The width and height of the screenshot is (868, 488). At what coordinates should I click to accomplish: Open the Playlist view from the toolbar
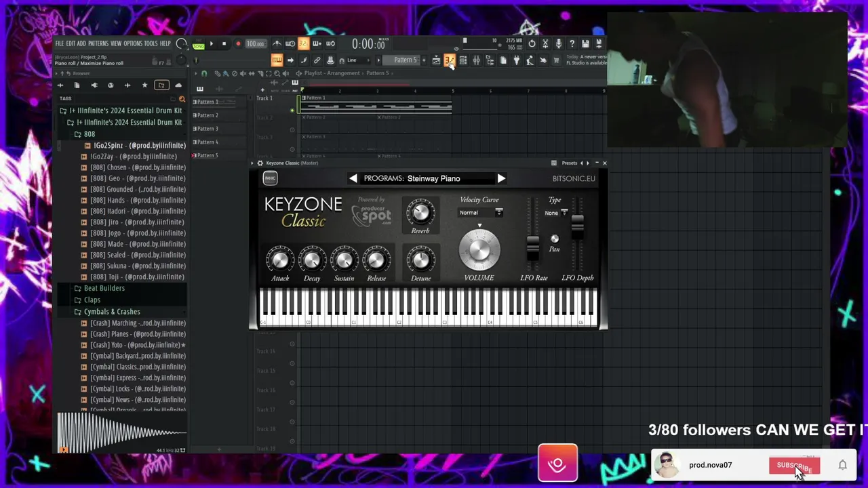(436, 60)
